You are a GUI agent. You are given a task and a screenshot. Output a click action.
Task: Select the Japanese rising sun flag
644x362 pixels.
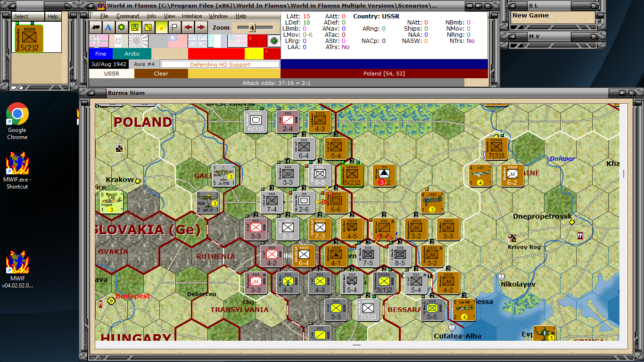click(138, 41)
